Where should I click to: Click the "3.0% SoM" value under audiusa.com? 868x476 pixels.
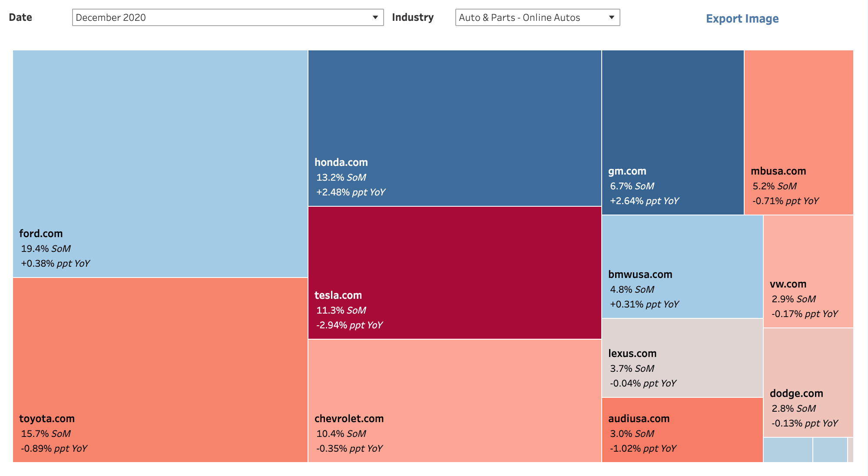click(632, 433)
